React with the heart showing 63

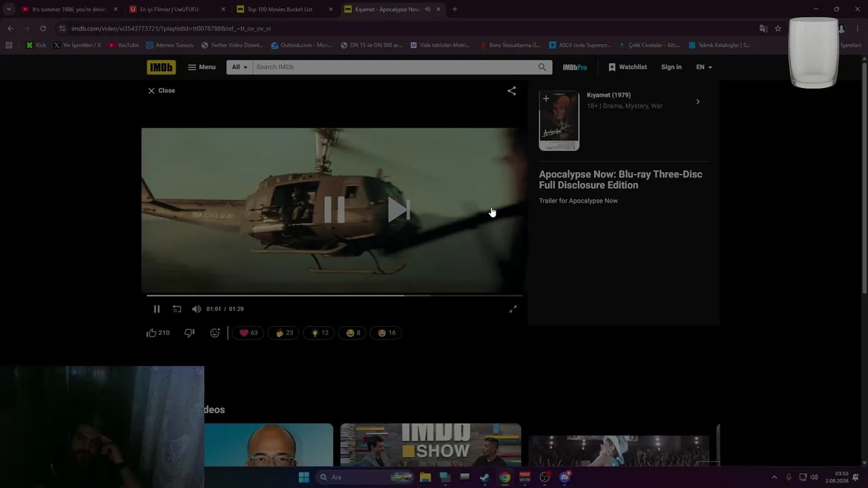click(x=248, y=333)
